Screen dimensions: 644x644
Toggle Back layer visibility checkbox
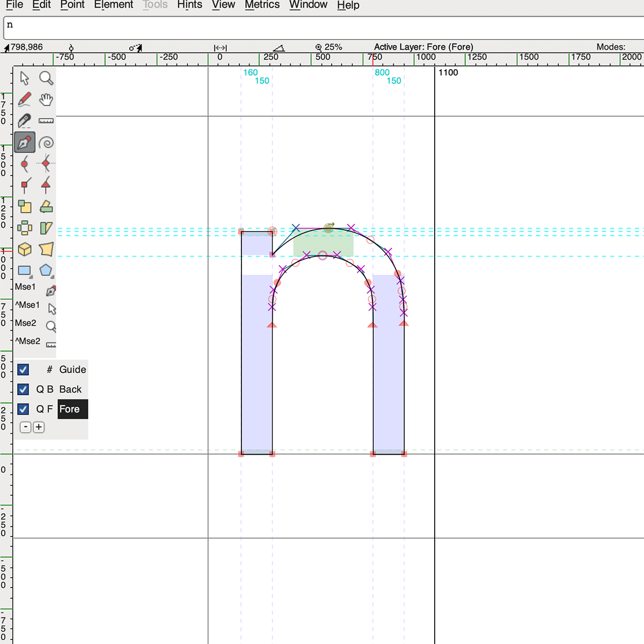[x=23, y=390]
